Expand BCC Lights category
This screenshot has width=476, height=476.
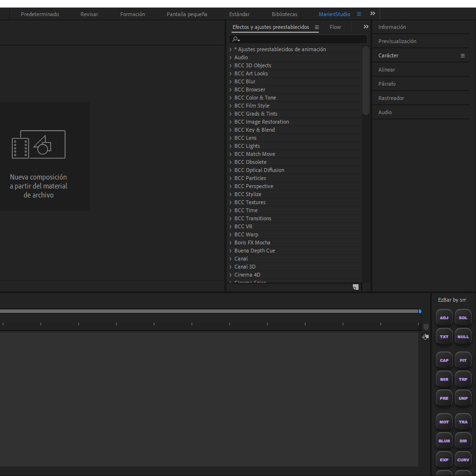pos(230,146)
